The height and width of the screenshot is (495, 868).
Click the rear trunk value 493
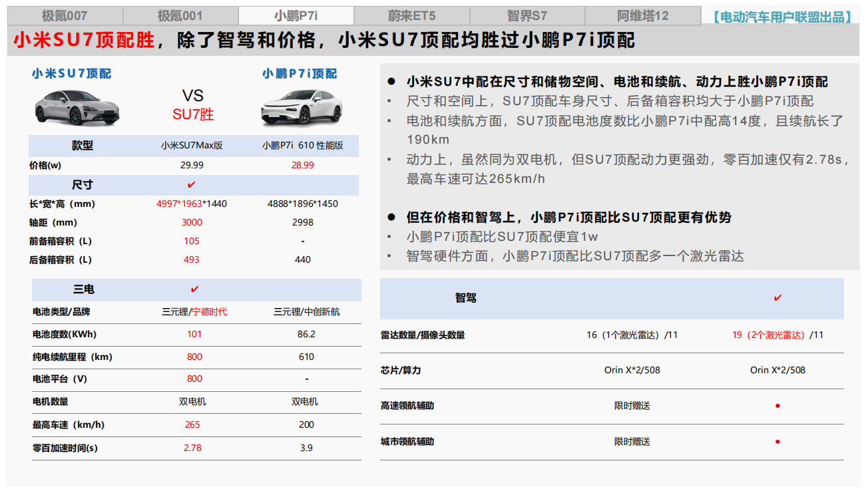pyautogui.click(x=192, y=259)
